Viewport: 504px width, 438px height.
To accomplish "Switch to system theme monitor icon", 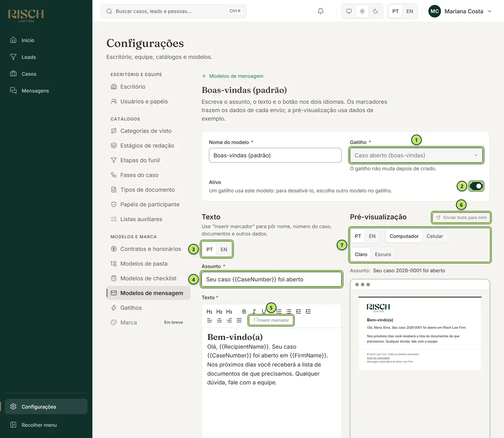I will point(349,11).
